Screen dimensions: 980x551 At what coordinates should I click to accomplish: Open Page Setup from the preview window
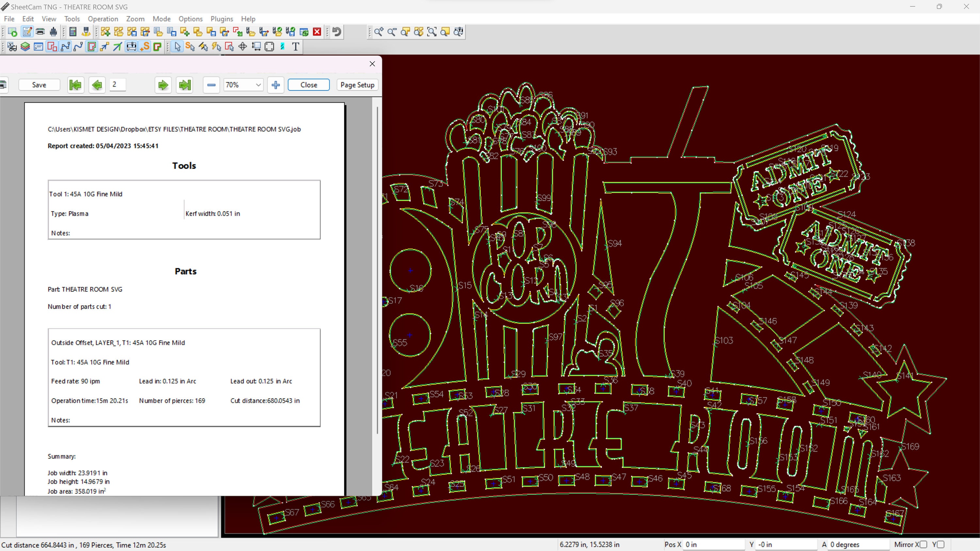[x=357, y=85]
